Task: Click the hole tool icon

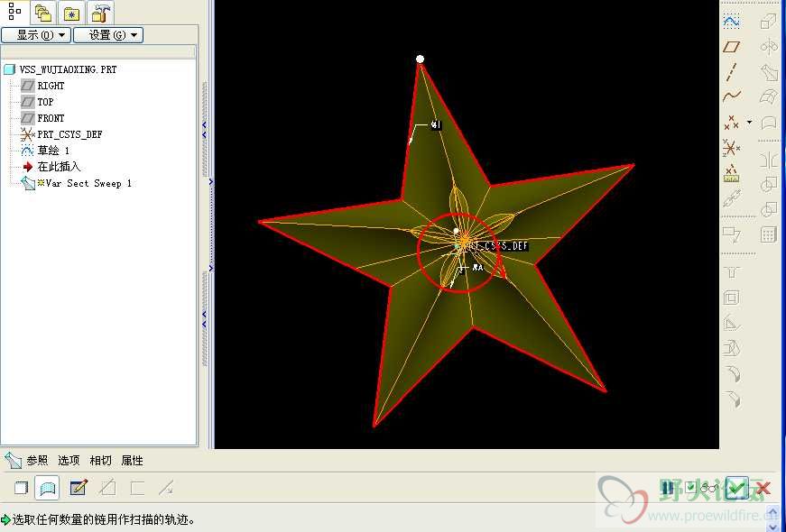Action: (731, 272)
